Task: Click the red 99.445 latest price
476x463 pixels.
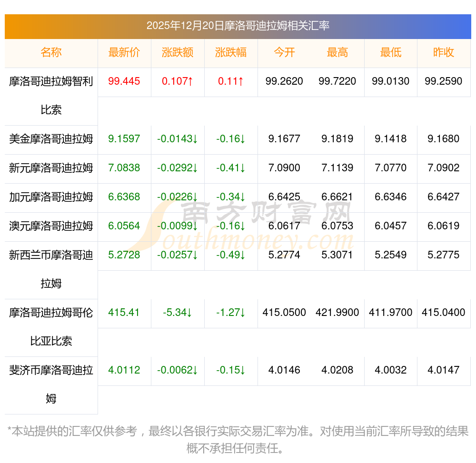Action: point(124,81)
